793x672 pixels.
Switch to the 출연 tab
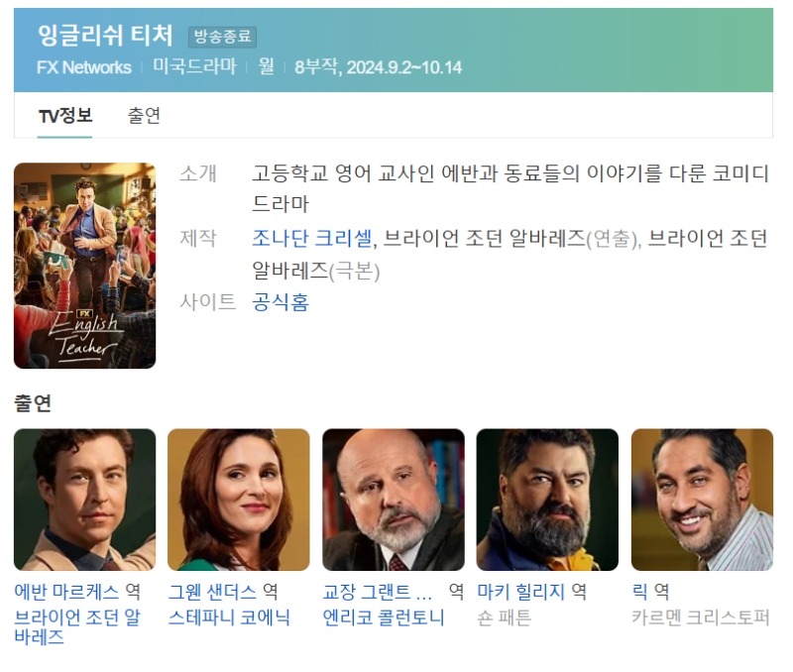click(x=144, y=116)
